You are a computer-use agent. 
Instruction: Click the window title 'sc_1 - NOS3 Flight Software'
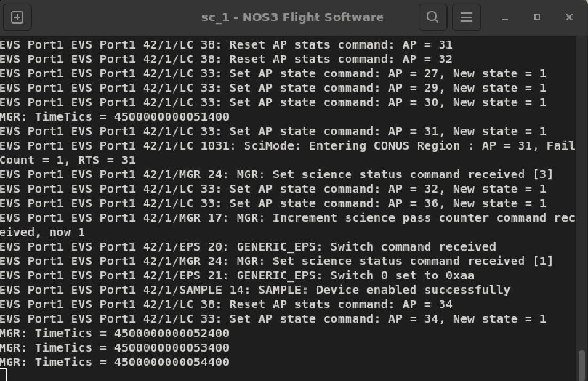[293, 17]
